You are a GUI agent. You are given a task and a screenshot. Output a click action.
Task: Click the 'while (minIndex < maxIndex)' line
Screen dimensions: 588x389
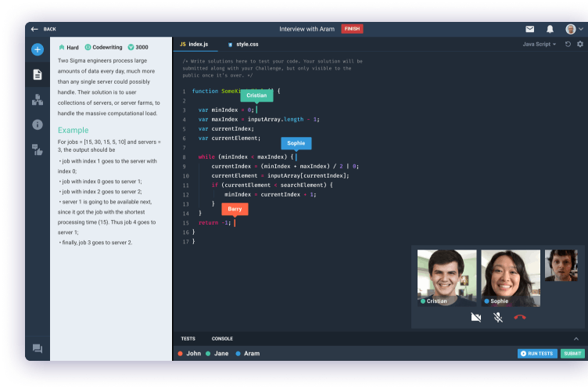[x=246, y=157]
